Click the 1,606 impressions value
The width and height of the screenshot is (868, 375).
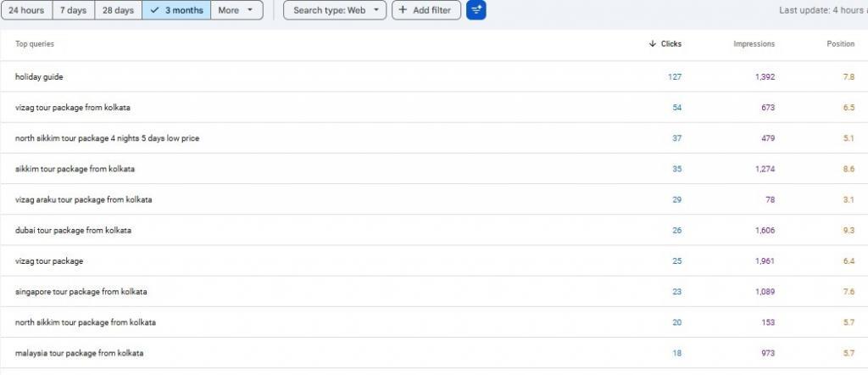pyautogui.click(x=765, y=231)
